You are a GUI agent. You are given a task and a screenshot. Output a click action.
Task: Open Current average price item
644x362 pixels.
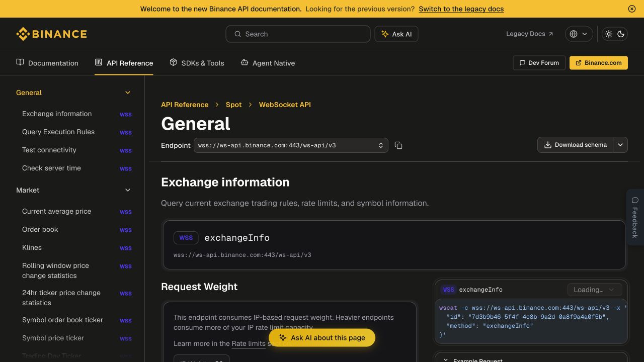pos(77,211)
